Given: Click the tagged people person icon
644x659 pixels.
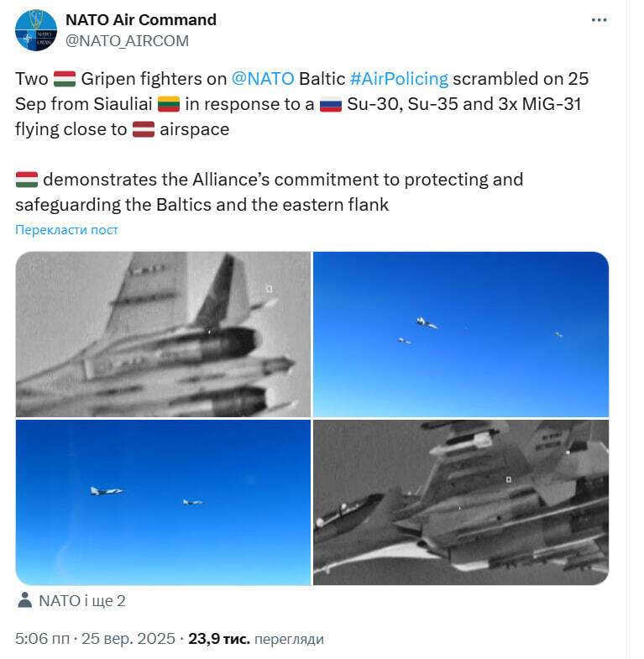Looking at the screenshot, I should (x=24, y=600).
